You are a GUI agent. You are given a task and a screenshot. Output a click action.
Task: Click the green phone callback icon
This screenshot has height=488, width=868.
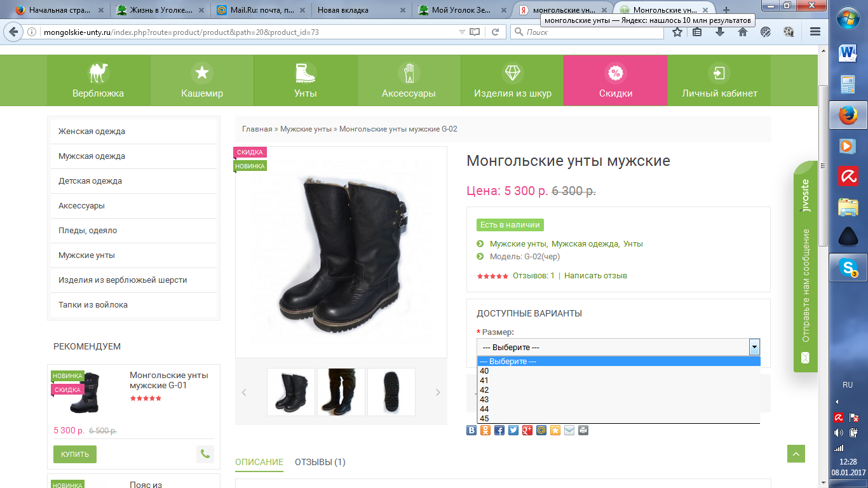point(205,454)
